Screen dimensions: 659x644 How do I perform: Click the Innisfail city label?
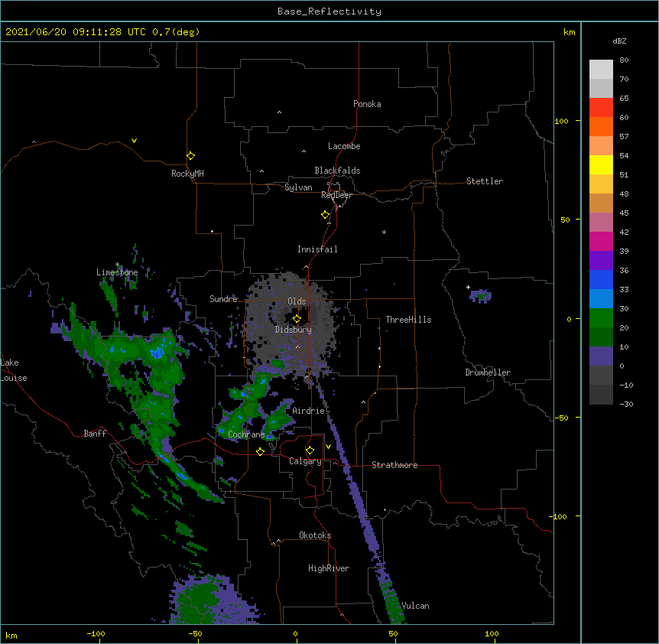pyautogui.click(x=317, y=249)
